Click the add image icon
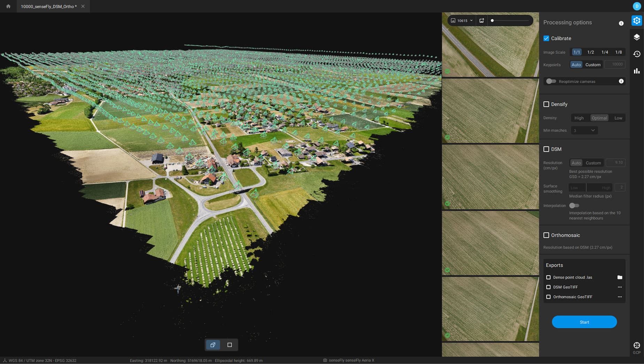644x364 pixels. (x=482, y=21)
